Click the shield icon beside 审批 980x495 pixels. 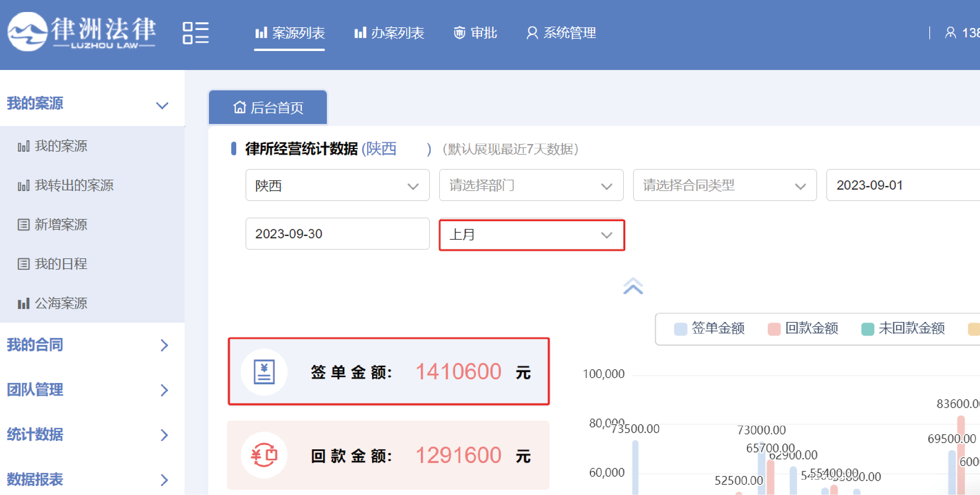pos(460,33)
